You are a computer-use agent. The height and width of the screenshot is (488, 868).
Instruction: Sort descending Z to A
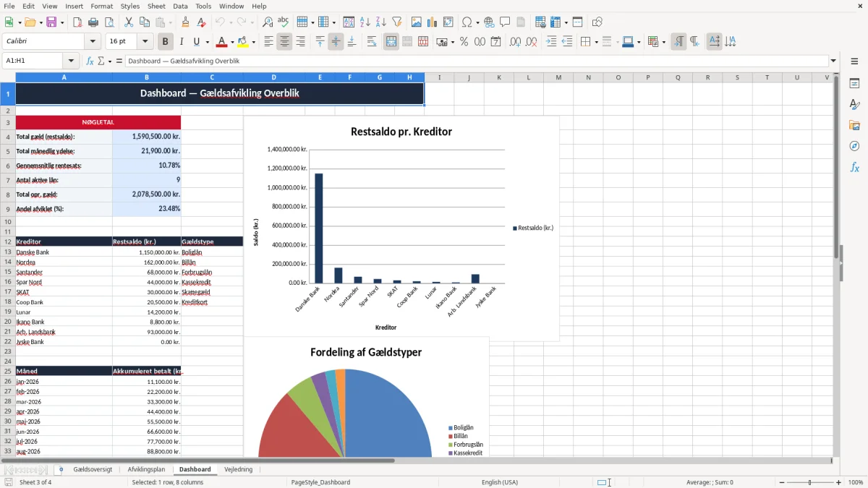point(380,22)
